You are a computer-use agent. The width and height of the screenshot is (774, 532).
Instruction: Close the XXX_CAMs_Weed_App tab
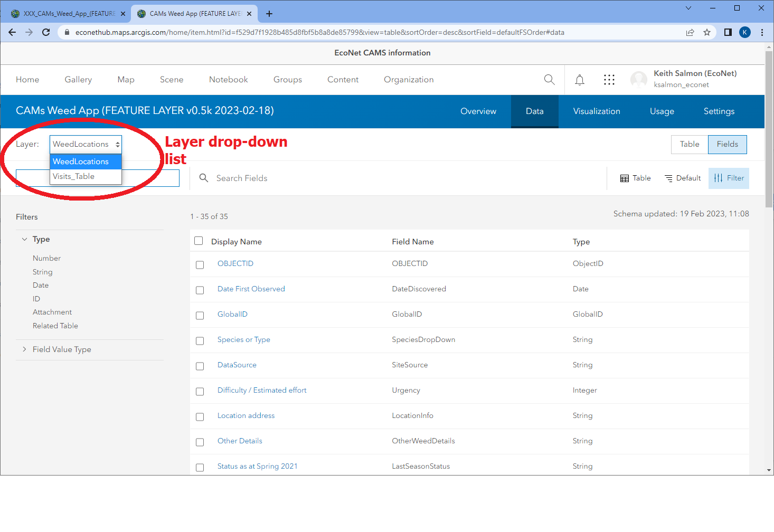pyautogui.click(x=123, y=14)
